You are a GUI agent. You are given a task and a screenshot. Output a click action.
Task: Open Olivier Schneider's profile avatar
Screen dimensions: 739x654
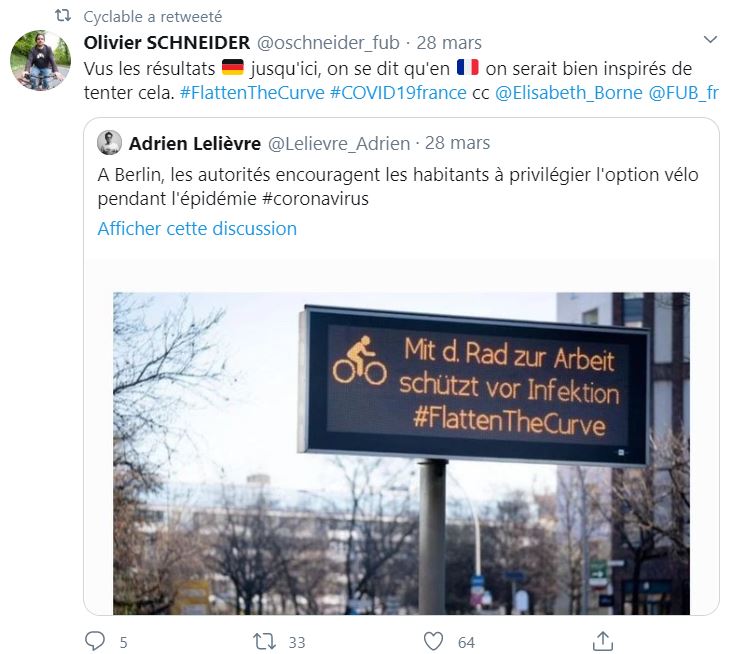click(40, 60)
